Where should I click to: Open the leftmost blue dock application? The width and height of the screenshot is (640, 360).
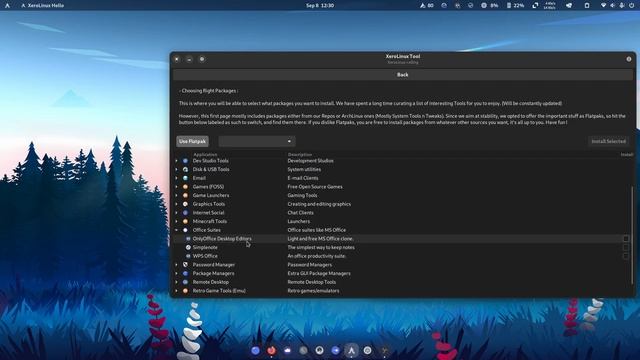256,350
